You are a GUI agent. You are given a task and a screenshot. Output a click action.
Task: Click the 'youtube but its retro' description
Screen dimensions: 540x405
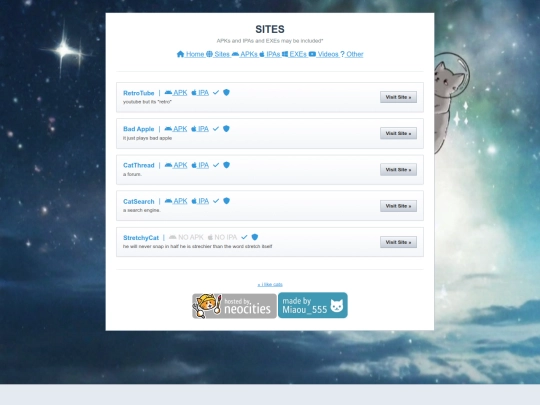click(147, 102)
